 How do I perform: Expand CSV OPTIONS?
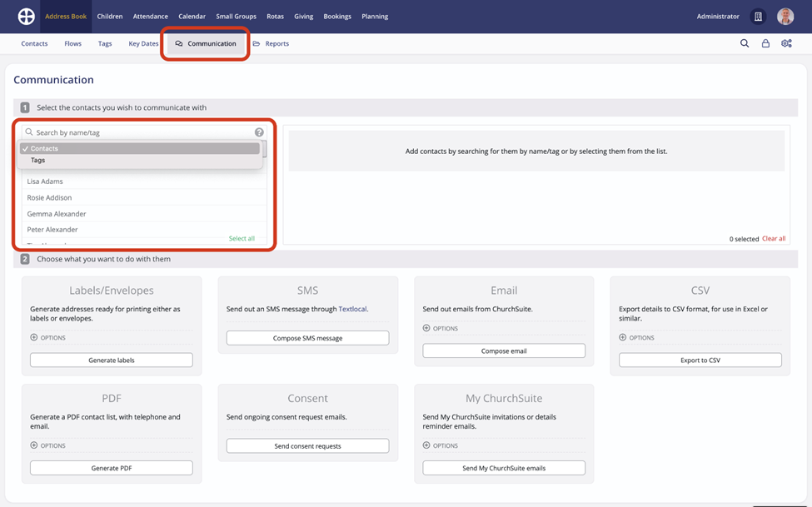[x=637, y=338]
